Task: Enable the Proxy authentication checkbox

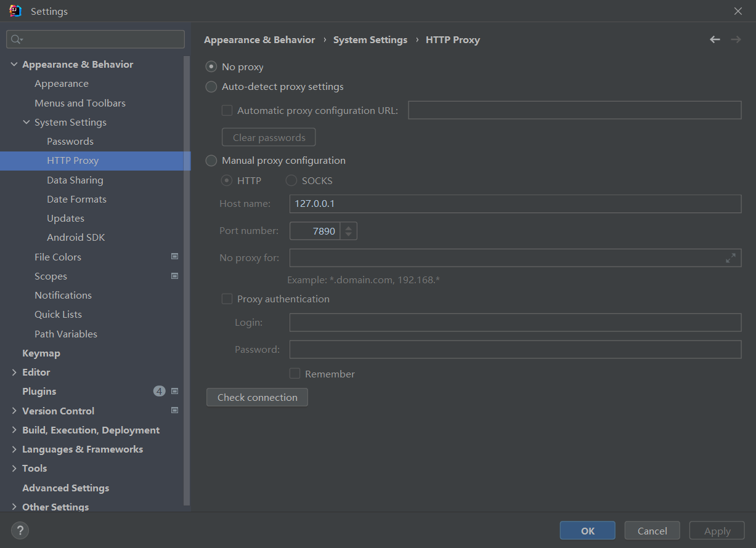Action: pyautogui.click(x=227, y=299)
